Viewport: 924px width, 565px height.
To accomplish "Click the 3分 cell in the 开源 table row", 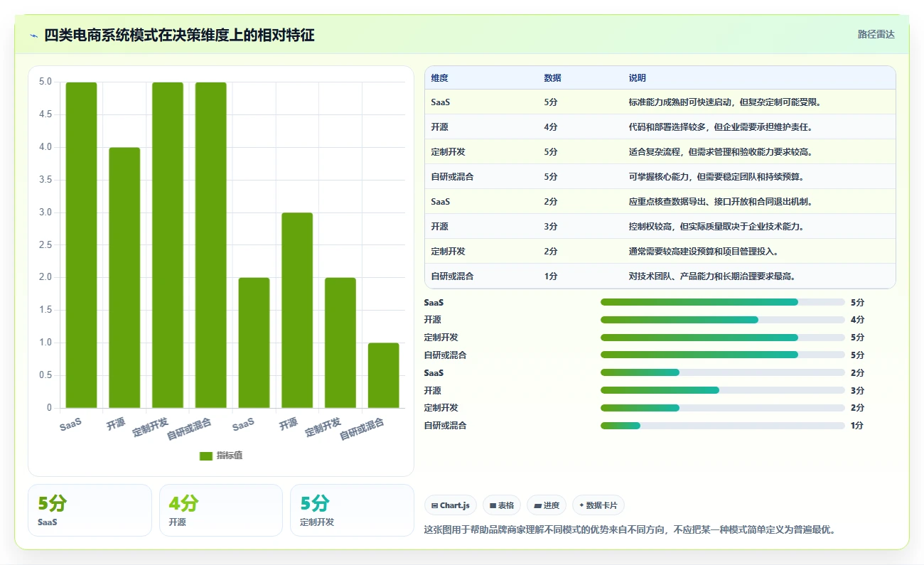I will 551,227.
